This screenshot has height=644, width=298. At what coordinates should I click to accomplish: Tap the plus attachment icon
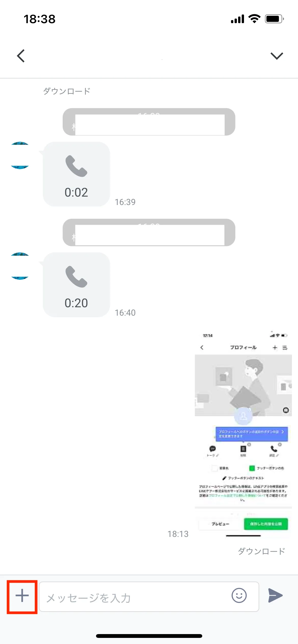[22, 595]
